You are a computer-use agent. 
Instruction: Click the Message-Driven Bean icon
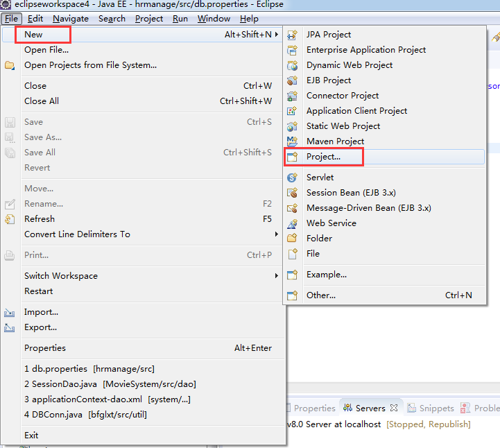[292, 208]
